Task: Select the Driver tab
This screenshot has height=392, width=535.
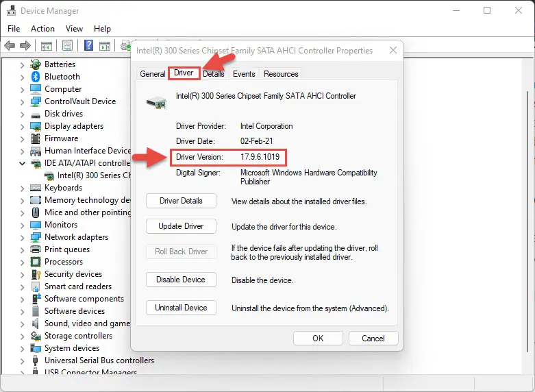Action: tap(184, 73)
